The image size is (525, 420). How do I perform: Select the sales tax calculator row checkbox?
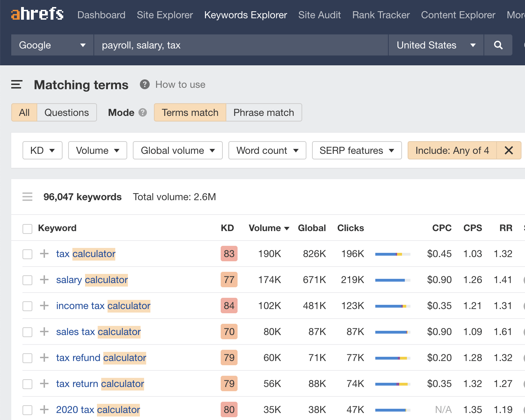click(27, 332)
